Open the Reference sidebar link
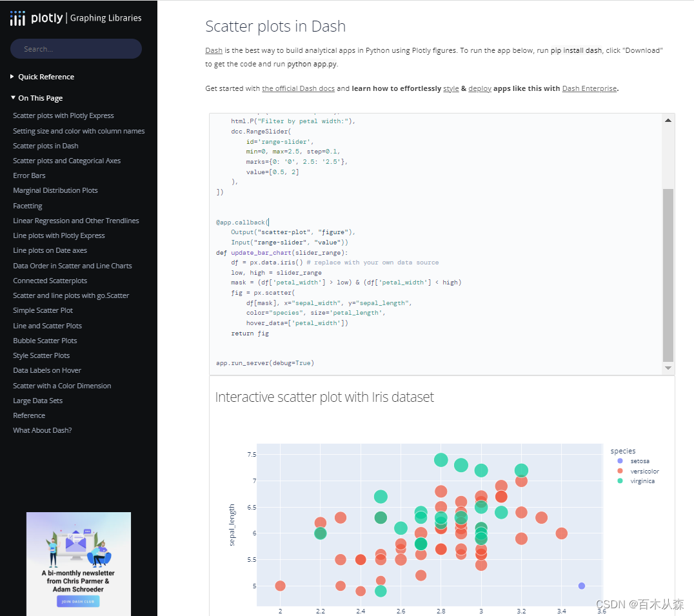The image size is (694, 616). (x=29, y=415)
